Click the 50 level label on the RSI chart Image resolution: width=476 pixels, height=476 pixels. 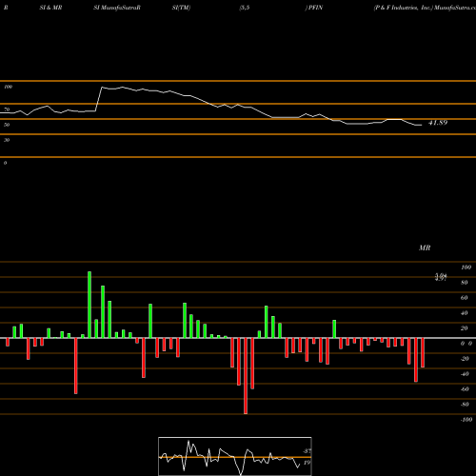[7, 125]
